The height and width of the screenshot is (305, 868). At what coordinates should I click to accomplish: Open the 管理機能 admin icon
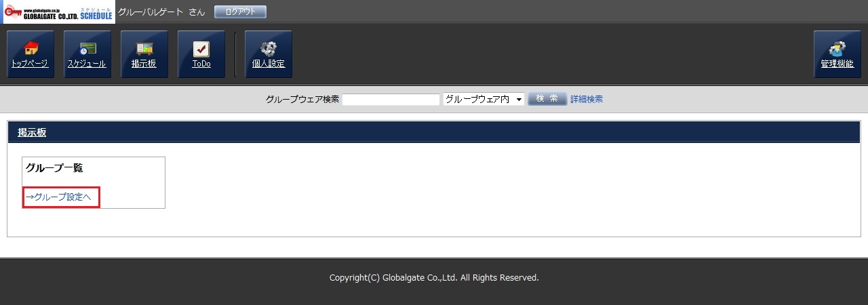pos(837,54)
